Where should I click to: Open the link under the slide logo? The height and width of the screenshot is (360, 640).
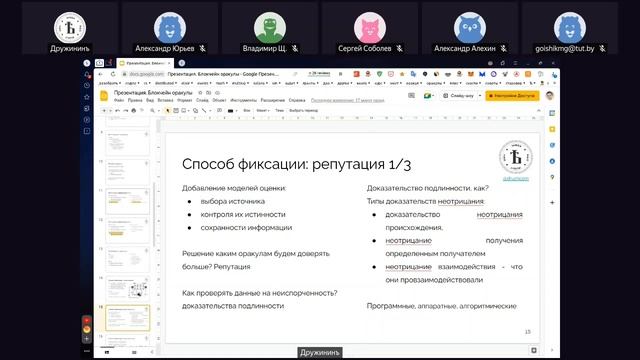(x=516, y=179)
